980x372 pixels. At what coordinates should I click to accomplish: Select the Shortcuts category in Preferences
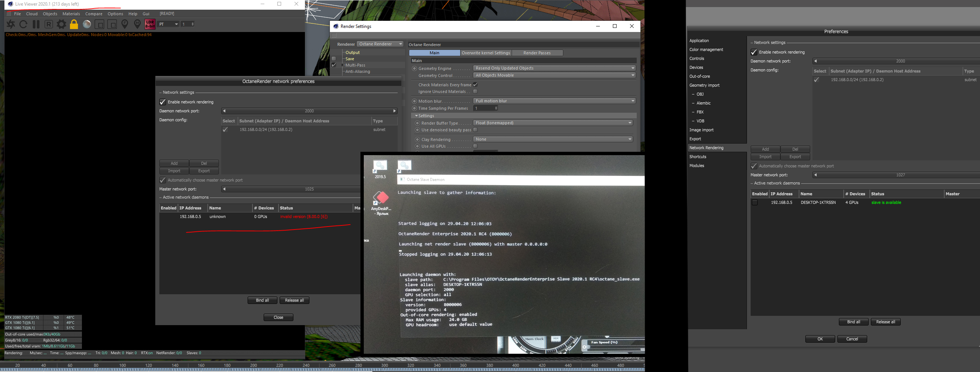698,157
